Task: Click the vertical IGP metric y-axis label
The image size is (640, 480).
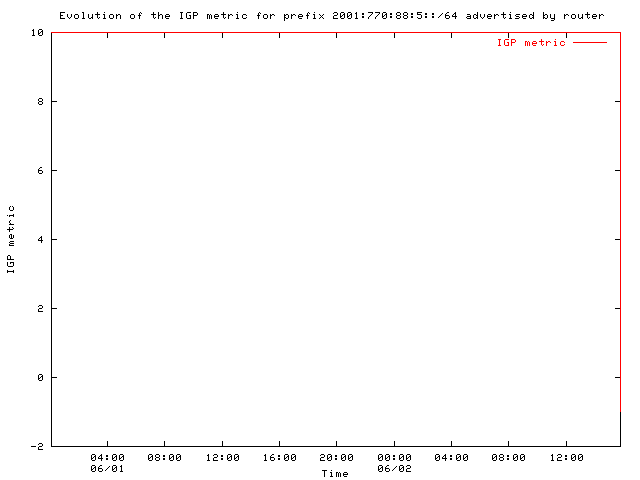Action: pyautogui.click(x=11, y=239)
